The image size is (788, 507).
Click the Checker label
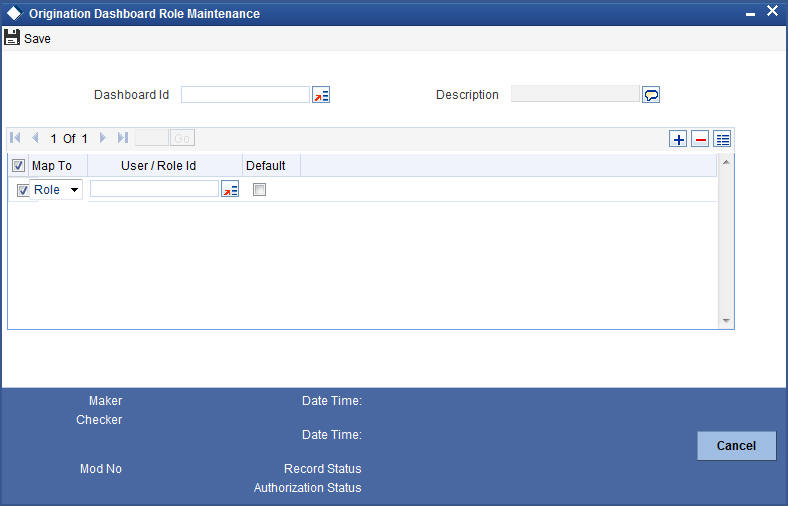[99, 420]
